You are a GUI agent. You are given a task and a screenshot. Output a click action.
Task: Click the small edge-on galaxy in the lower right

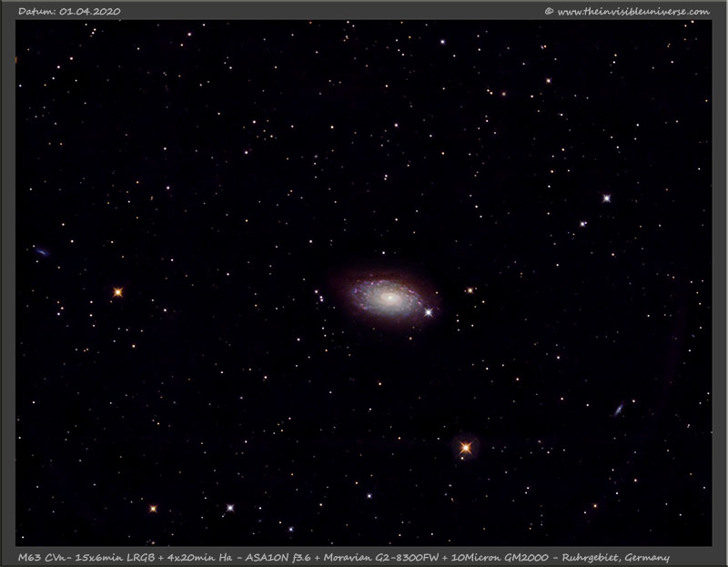coord(619,410)
